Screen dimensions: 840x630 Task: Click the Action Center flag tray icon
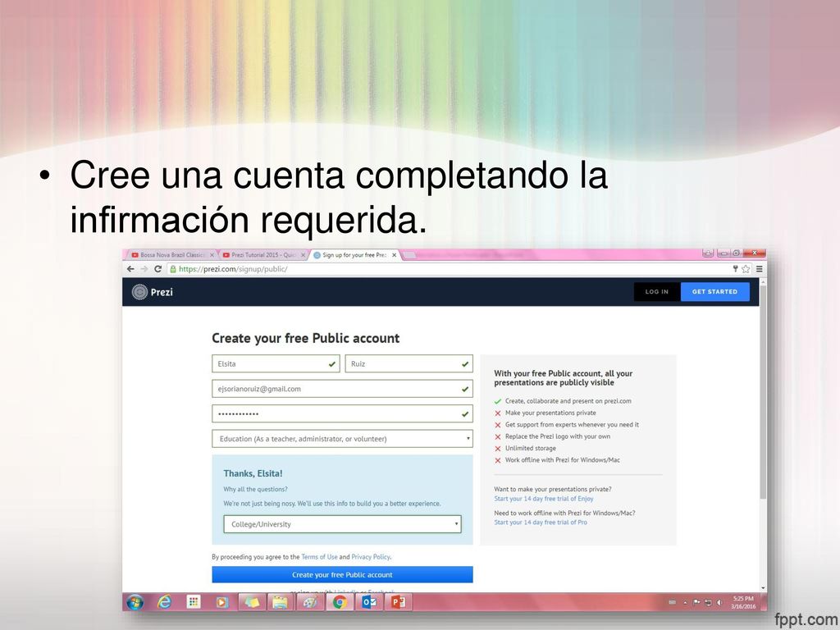click(x=696, y=603)
